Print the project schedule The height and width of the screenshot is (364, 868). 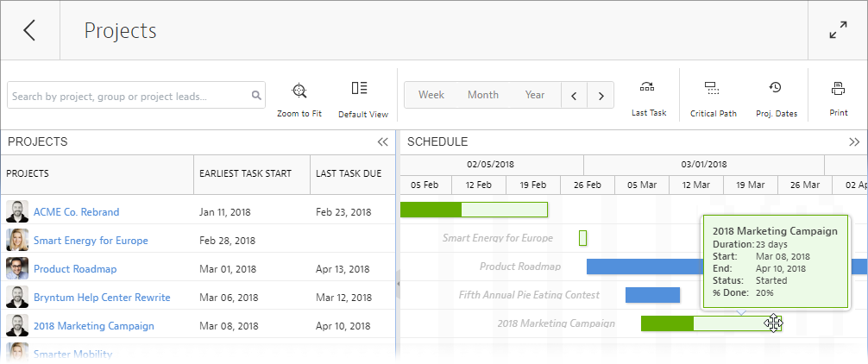[838, 88]
